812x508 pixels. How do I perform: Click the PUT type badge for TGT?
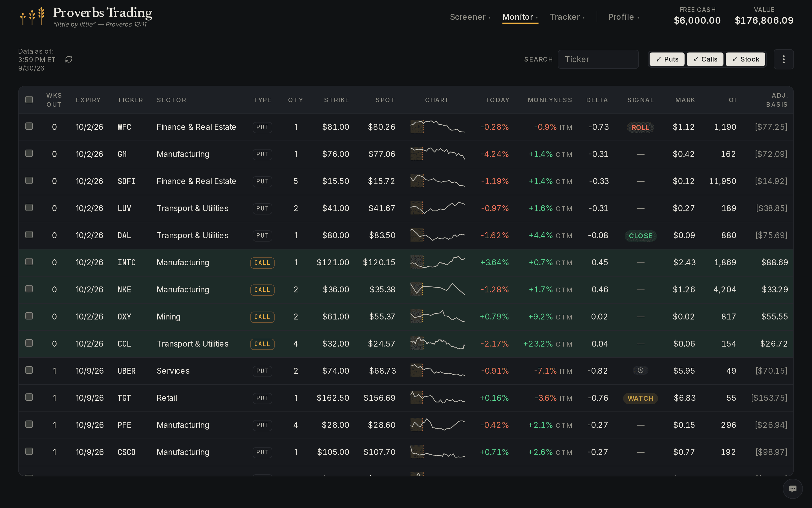262,398
